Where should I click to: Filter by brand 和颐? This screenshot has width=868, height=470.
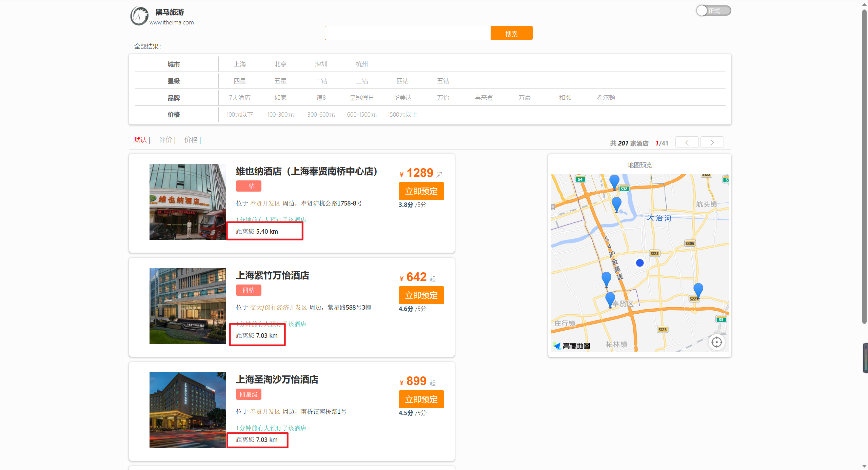click(x=565, y=97)
